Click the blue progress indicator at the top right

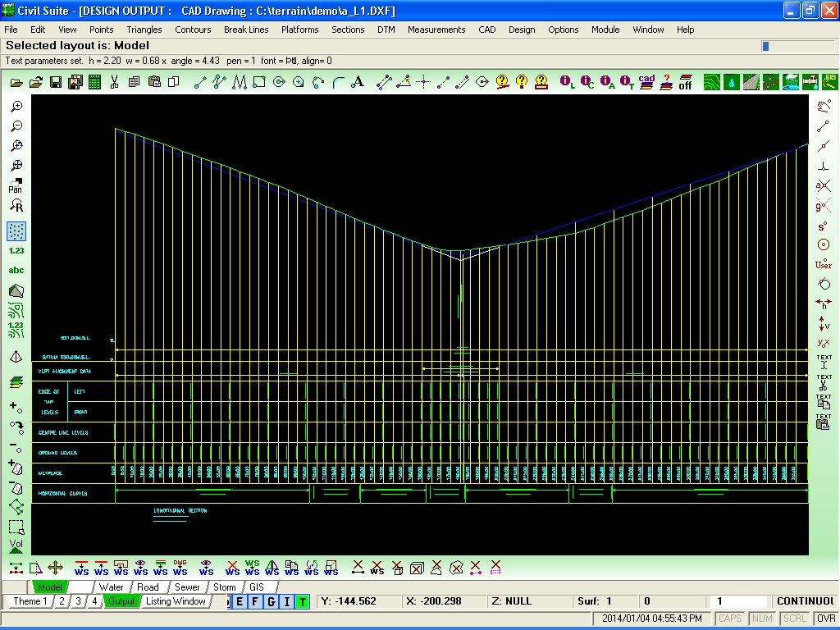tap(766, 47)
